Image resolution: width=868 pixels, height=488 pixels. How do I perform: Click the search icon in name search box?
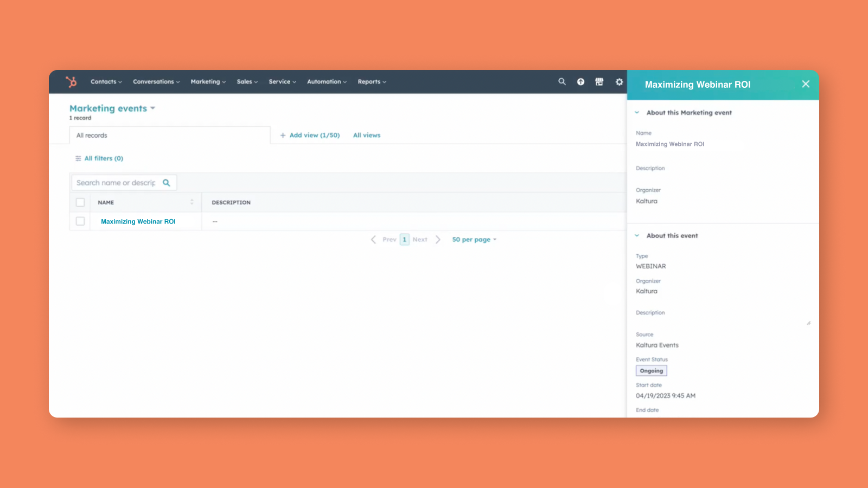click(167, 183)
